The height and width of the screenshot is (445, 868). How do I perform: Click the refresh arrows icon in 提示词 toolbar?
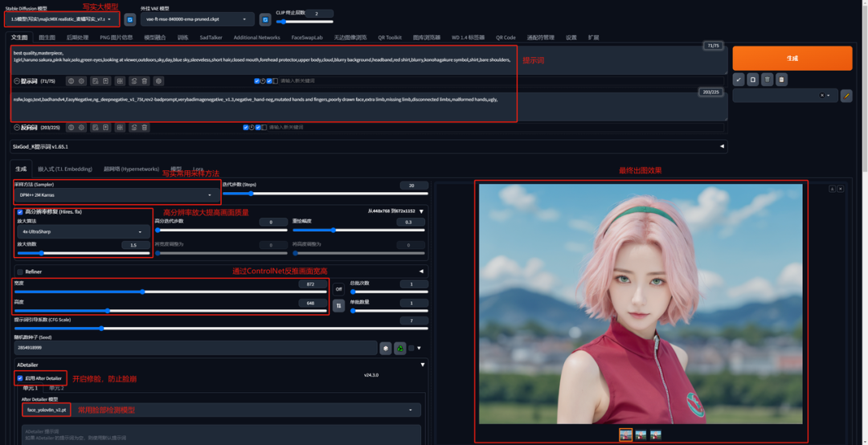click(x=133, y=81)
